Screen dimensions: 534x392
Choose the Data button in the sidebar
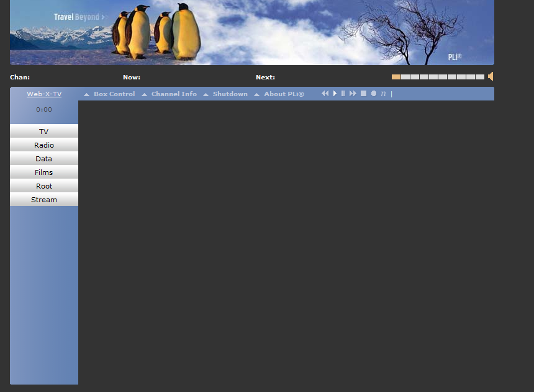44,159
